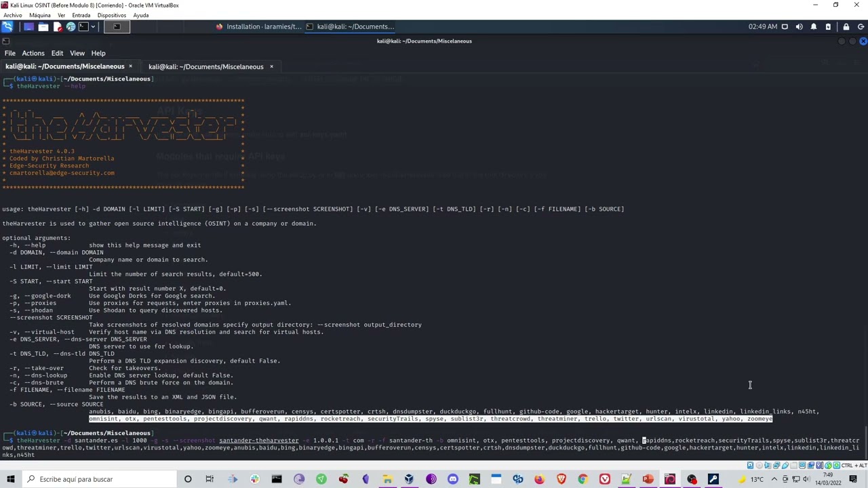Close the second terminal tab
Image resolution: width=868 pixels, height=488 pixels.
pyautogui.click(x=271, y=66)
